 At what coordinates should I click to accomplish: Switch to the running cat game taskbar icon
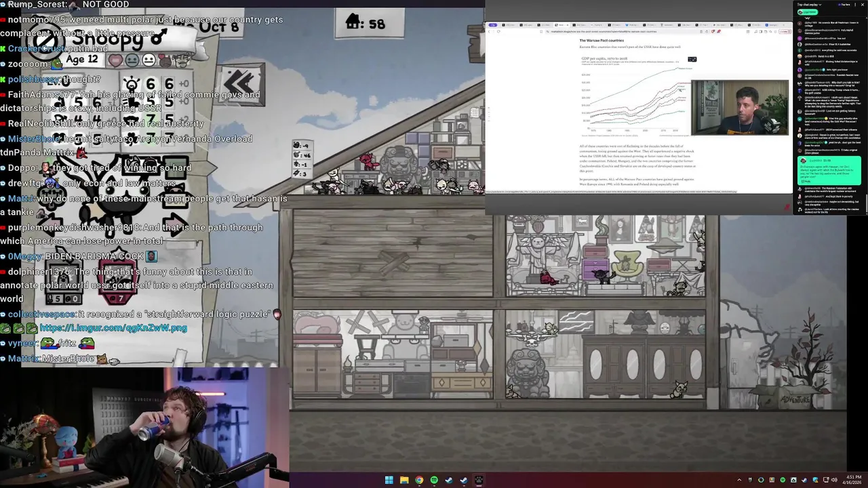(x=479, y=480)
